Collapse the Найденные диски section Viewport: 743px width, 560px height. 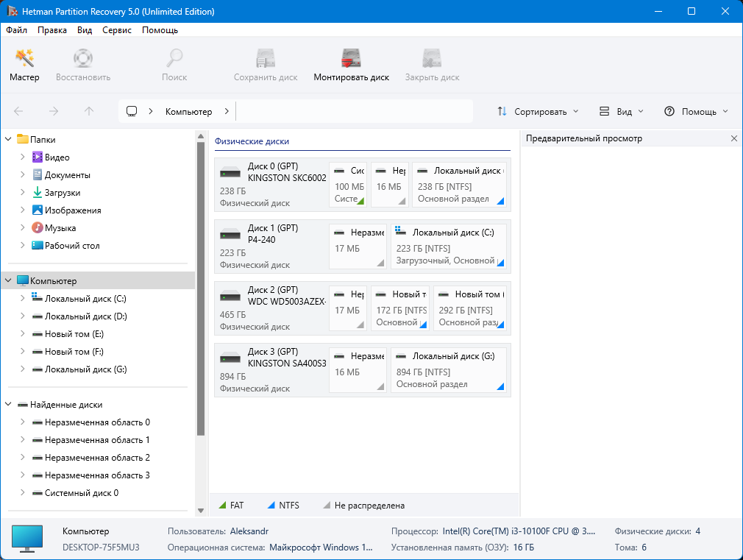(x=9, y=405)
